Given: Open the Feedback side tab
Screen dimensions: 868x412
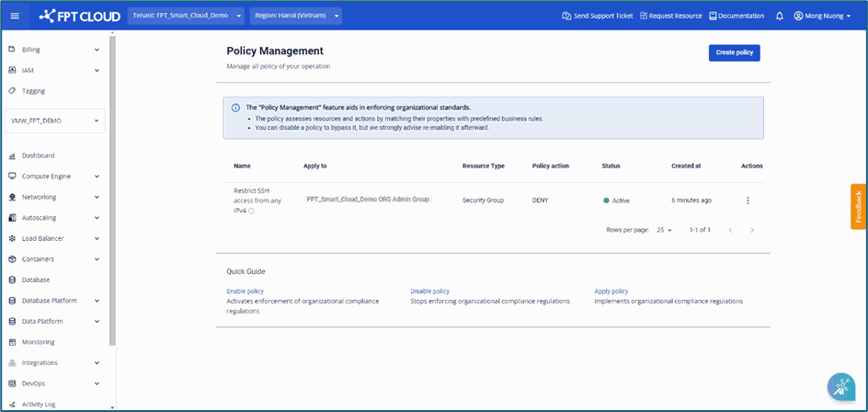Looking at the screenshot, I should click(x=858, y=207).
